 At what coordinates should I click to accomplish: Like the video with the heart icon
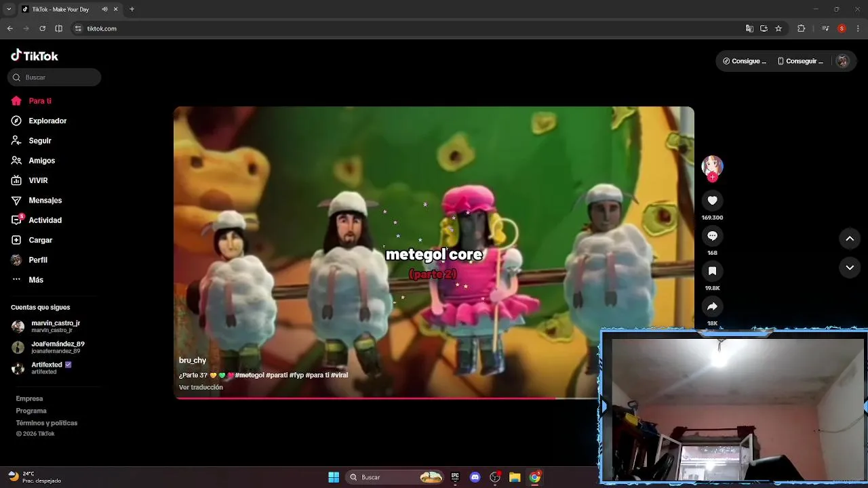click(712, 201)
